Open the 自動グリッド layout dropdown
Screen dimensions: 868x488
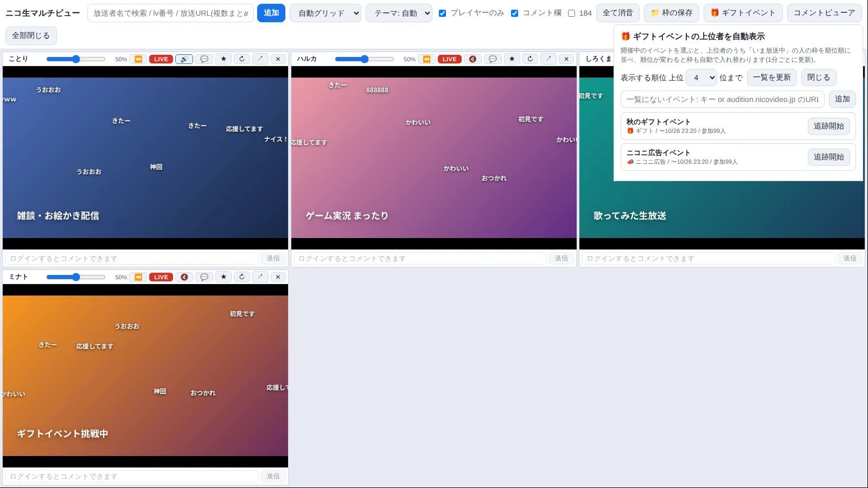coord(325,13)
